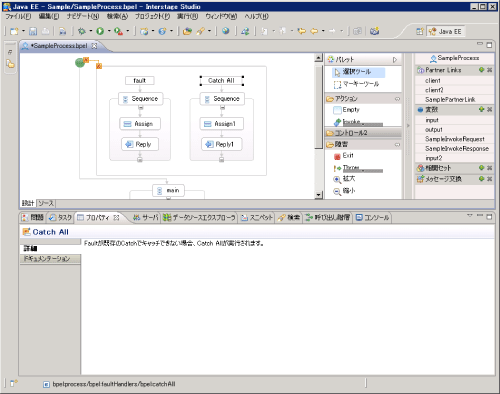Image resolution: width=500 pixels, height=394 pixels.
Task: Select the Catch All node in diagram
Action: 221,80
